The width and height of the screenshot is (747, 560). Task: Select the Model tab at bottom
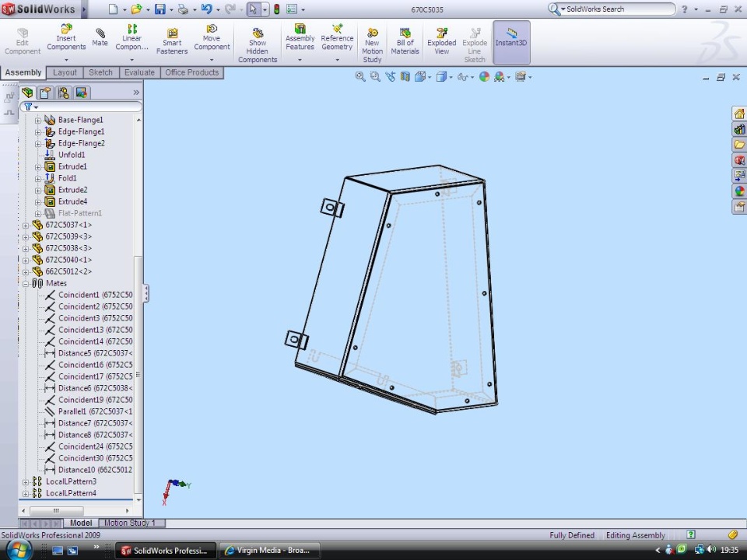click(80, 523)
